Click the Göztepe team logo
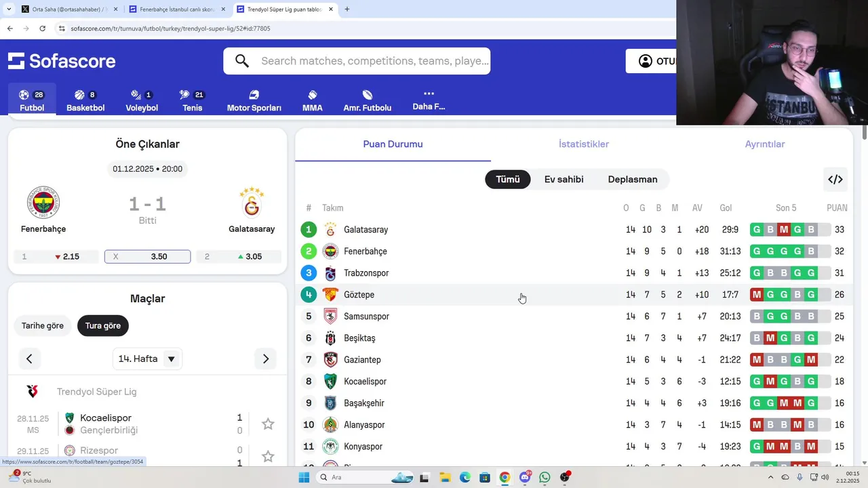 point(330,295)
